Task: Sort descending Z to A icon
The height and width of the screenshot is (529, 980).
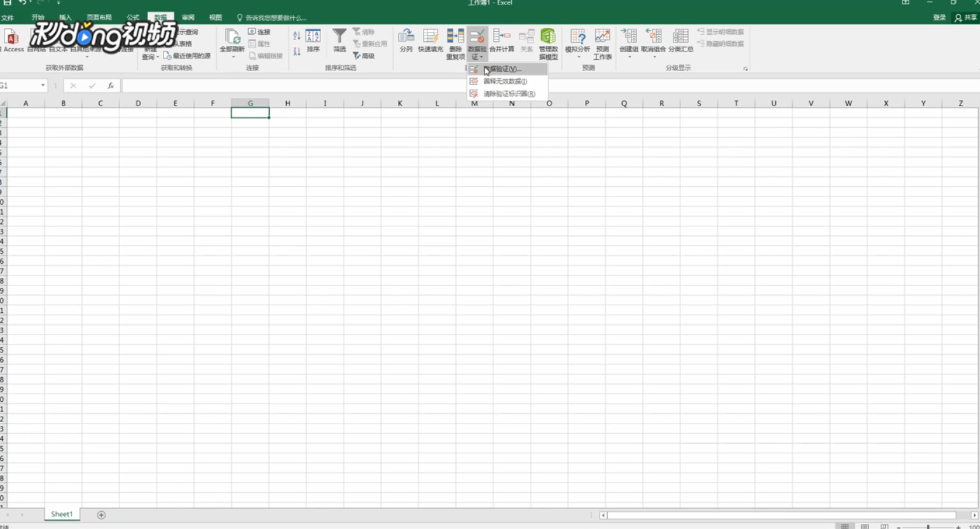Action: (x=296, y=52)
